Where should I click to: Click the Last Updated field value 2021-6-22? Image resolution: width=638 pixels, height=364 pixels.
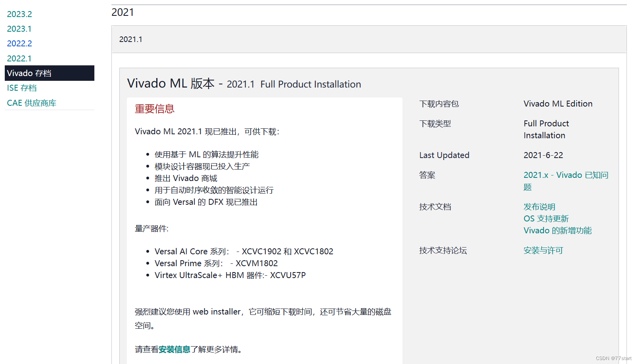543,155
